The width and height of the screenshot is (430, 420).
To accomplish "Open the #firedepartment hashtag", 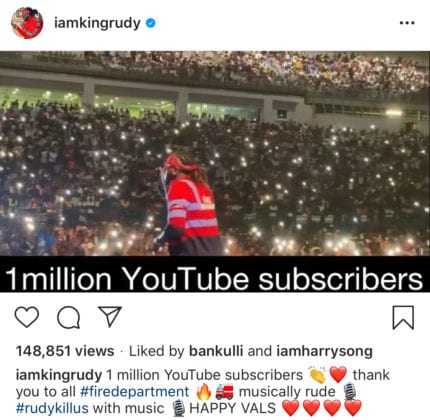I will pyautogui.click(x=135, y=392).
